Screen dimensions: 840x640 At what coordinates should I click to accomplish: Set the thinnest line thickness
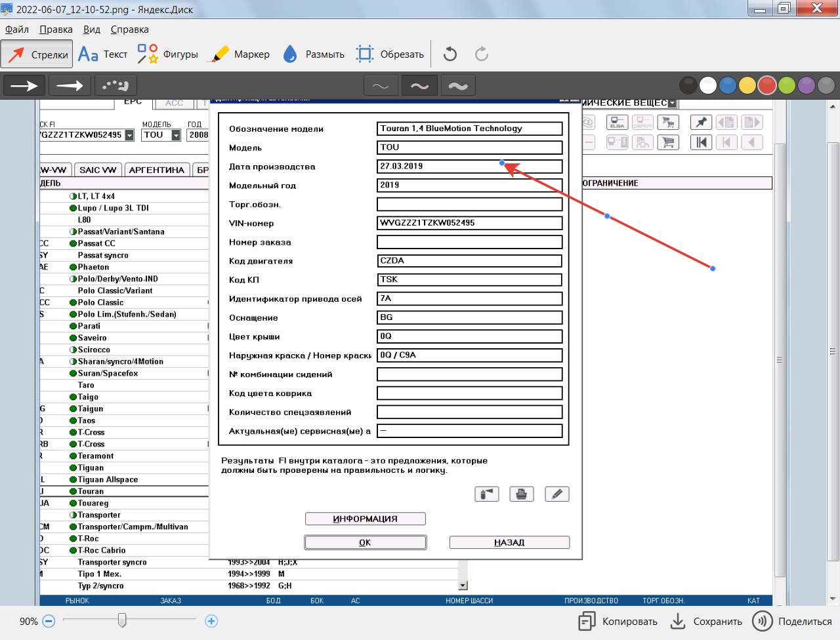click(381, 85)
